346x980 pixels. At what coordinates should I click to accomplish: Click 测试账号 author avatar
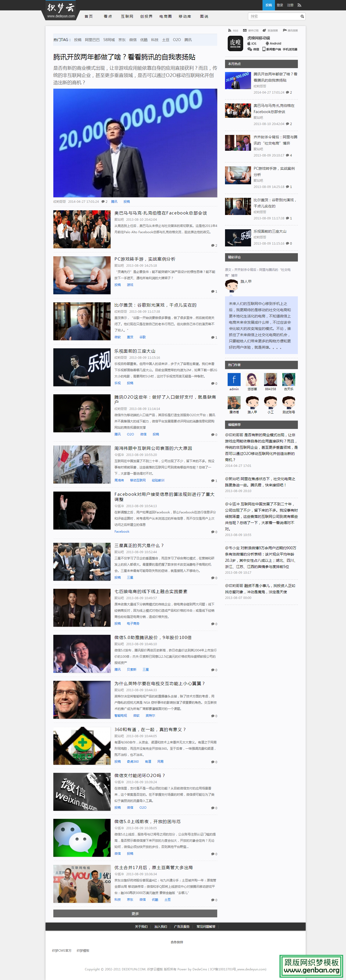(x=289, y=402)
